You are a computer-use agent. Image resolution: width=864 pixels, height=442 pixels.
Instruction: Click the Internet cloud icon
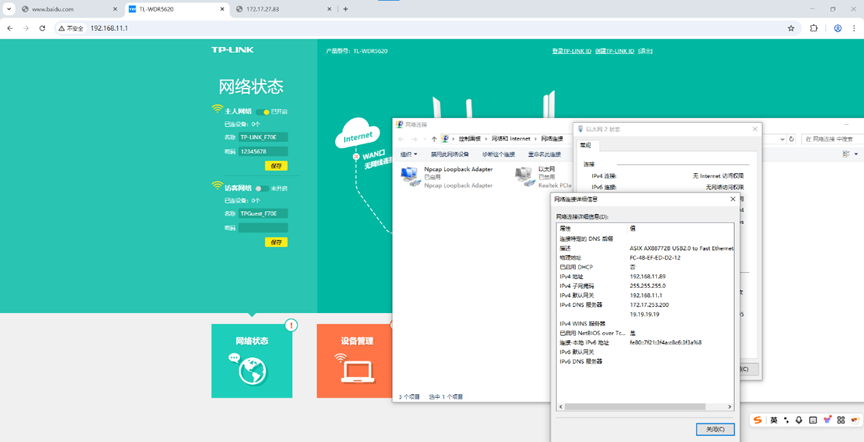[x=358, y=133]
